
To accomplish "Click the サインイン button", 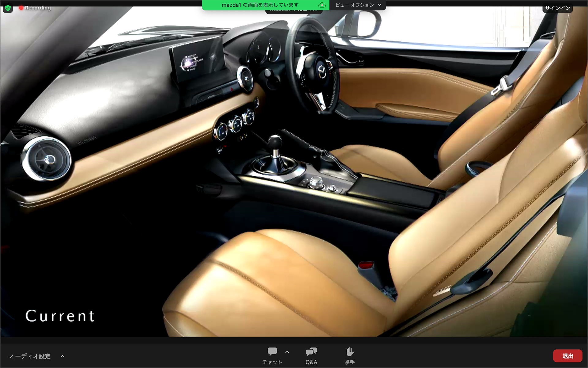I will pyautogui.click(x=557, y=8).
